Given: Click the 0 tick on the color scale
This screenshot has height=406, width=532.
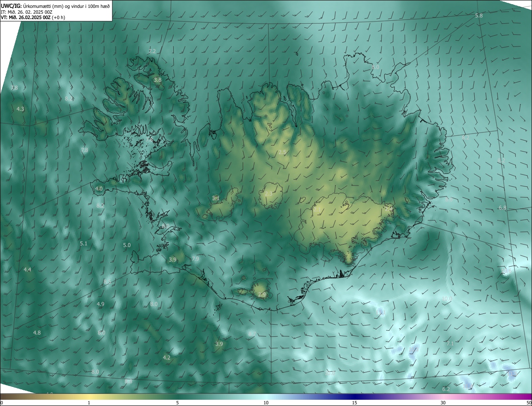Looking at the screenshot, I should click(2, 403).
